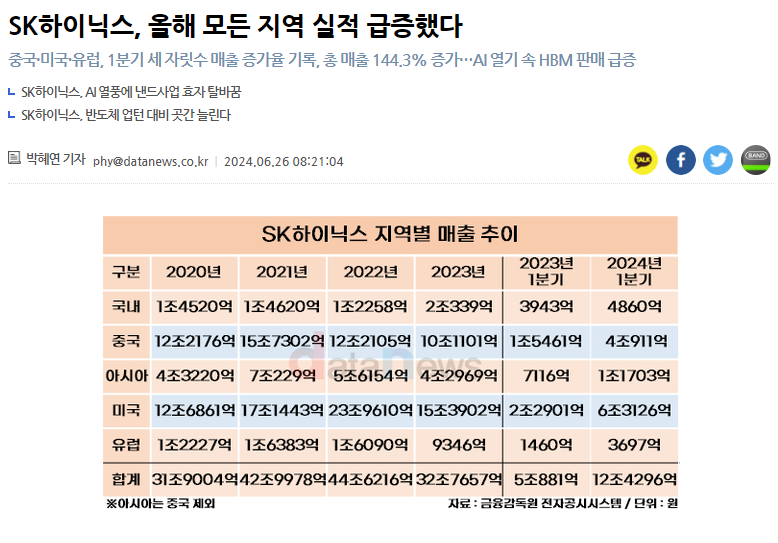The image size is (778, 543).
Task: Click cell '4조911억' in 중국 row
Action: pyautogui.click(x=636, y=341)
